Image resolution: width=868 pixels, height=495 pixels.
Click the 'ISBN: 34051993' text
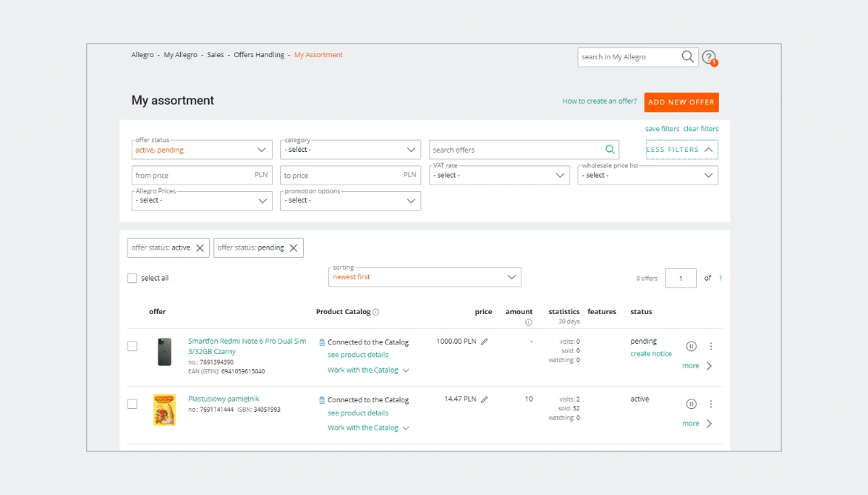(x=259, y=410)
